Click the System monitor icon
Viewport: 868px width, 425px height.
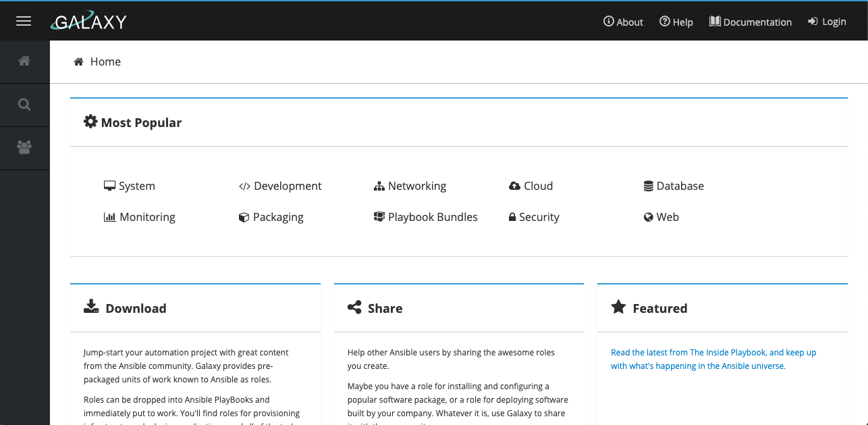109,186
